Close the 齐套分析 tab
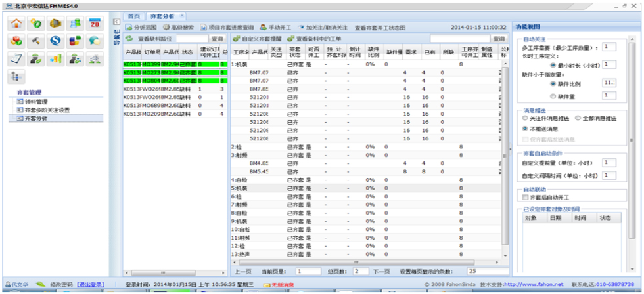The height and width of the screenshot is (294, 644). point(182,15)
